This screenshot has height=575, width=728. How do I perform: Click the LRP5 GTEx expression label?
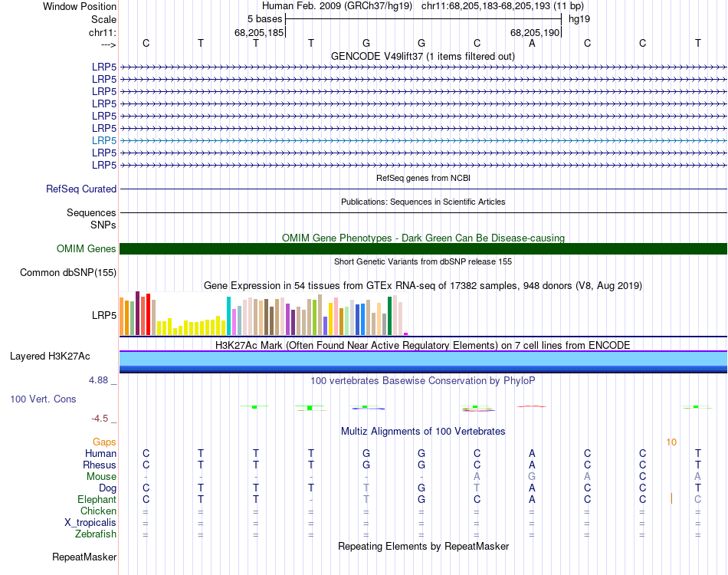click(104, 315)
